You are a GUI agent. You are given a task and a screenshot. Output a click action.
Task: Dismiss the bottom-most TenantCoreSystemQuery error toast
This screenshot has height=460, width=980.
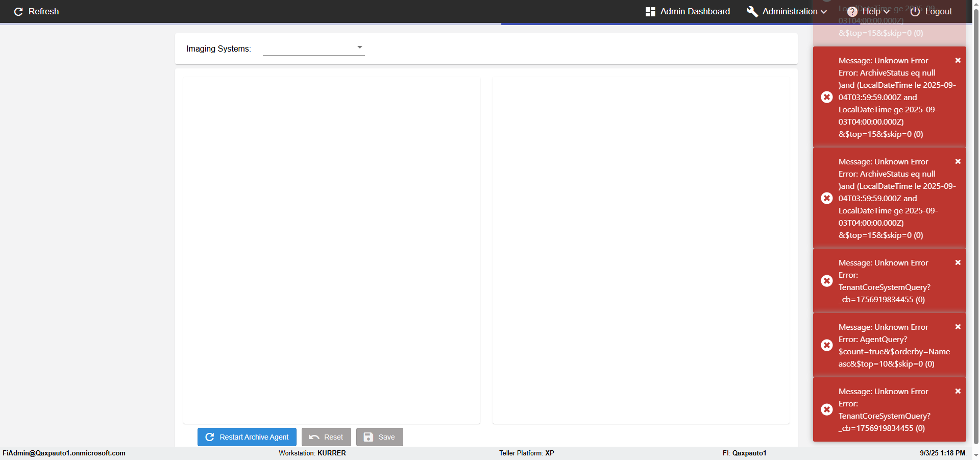click(958, 391)
